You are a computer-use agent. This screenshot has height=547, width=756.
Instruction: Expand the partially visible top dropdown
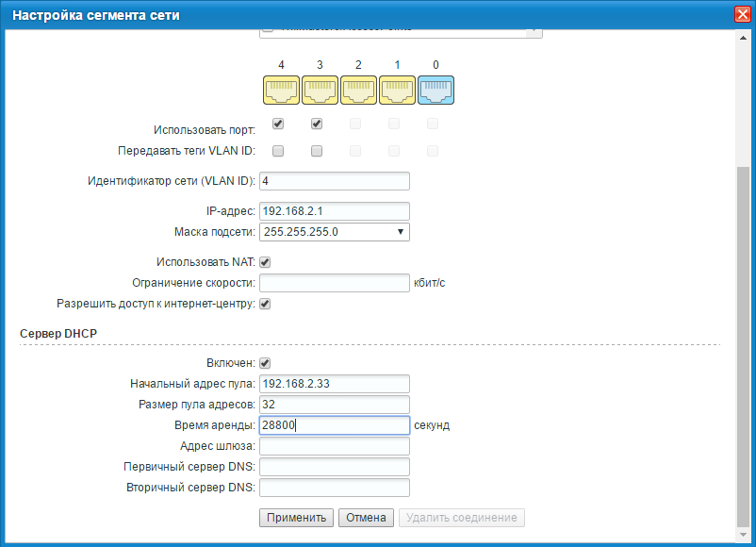click(534, 31)
